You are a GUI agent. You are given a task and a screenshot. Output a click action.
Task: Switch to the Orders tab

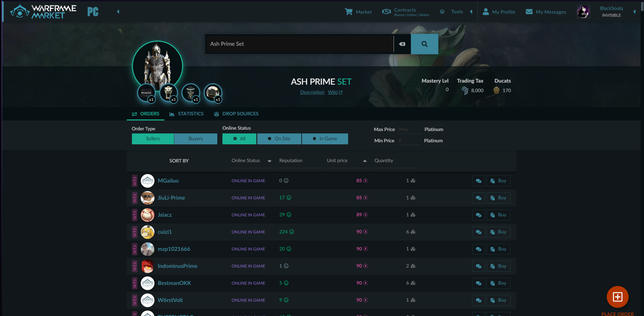pos(146,114)
